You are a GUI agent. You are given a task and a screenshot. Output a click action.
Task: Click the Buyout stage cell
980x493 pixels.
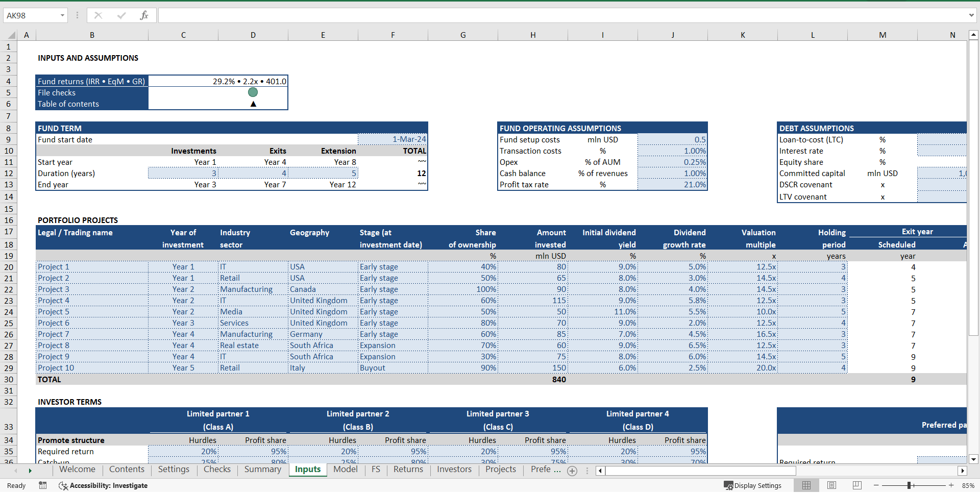point(393,368)
